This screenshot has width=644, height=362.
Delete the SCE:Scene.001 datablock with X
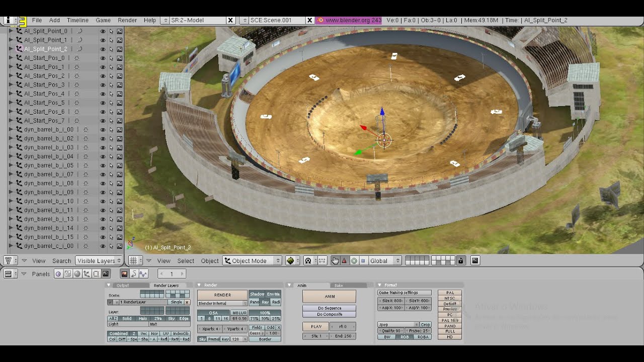(x=310, y=20)
